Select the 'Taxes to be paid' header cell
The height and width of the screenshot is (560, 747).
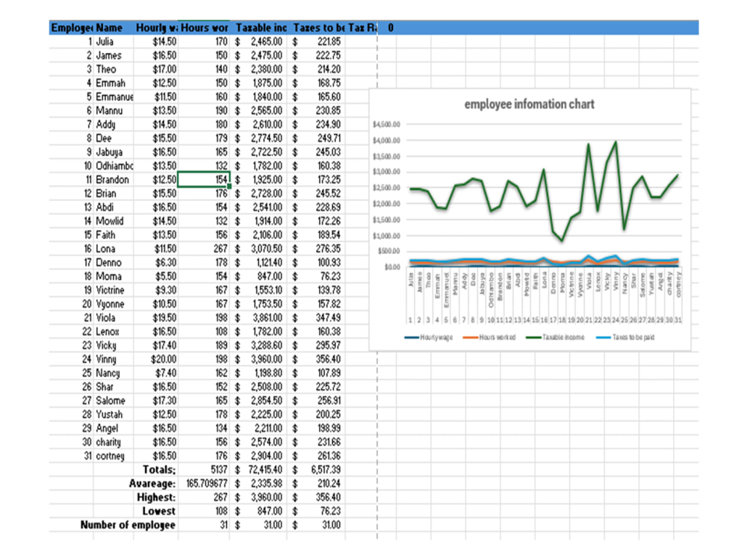(x=316, y=28)
